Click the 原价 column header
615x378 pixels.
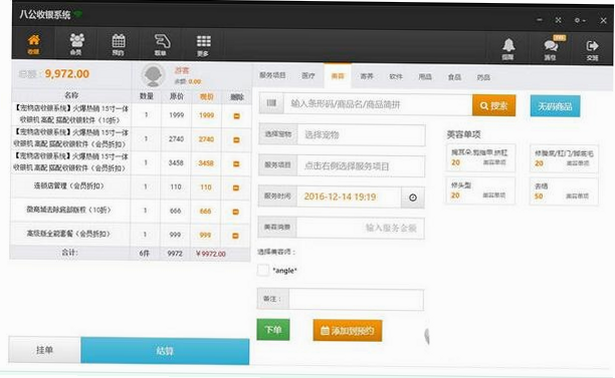pos(176,96)
